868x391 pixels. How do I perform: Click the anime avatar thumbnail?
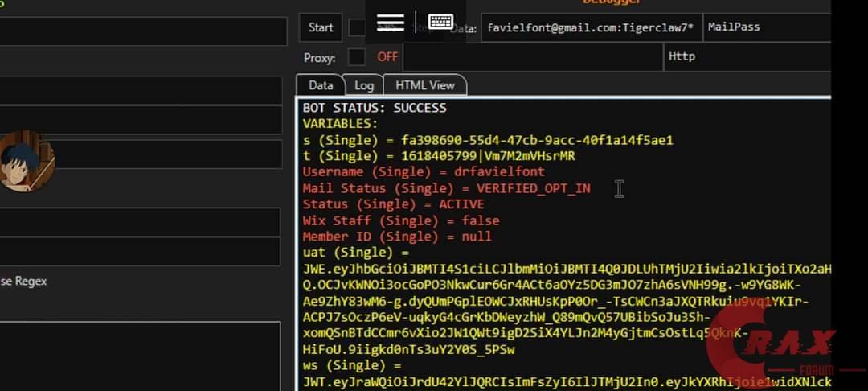point(26,161)
